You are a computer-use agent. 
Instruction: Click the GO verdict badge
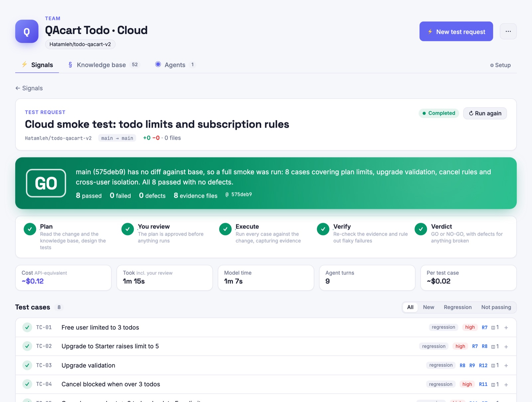46,183
